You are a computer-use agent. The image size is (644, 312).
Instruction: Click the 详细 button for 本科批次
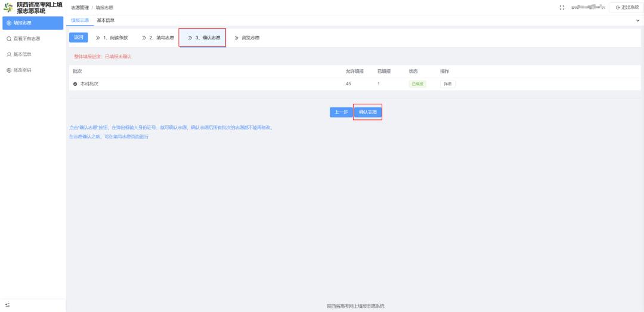click(447, 84)
